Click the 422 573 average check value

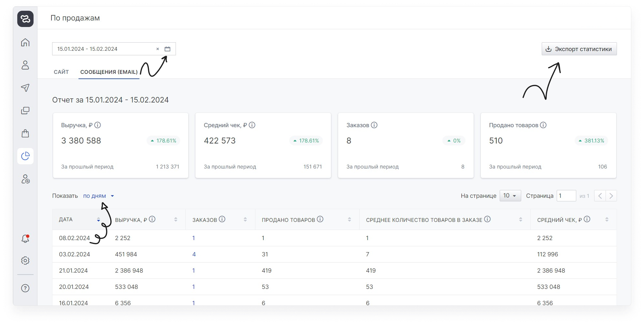[x=220, y=141]
